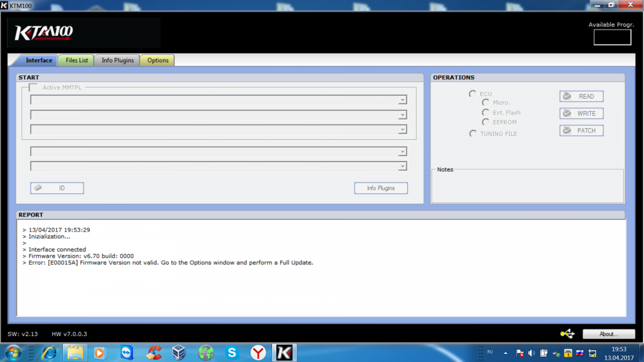644x362 pixels.
Task: Click the RU language indicator
Action: click(490, 352)
